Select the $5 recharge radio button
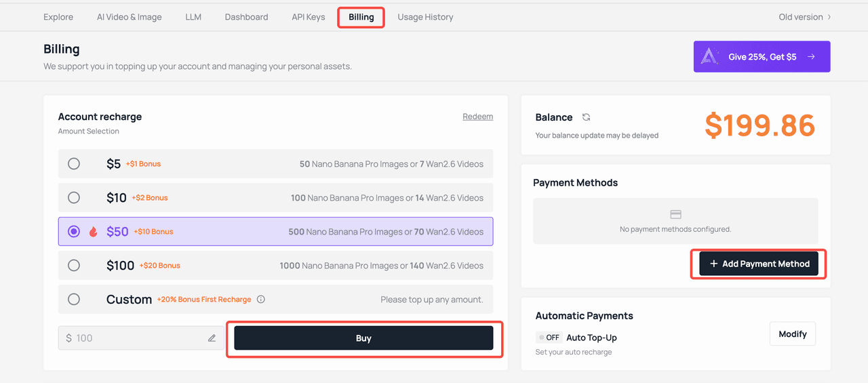This screenshot has width=868, height=383. 74,163
